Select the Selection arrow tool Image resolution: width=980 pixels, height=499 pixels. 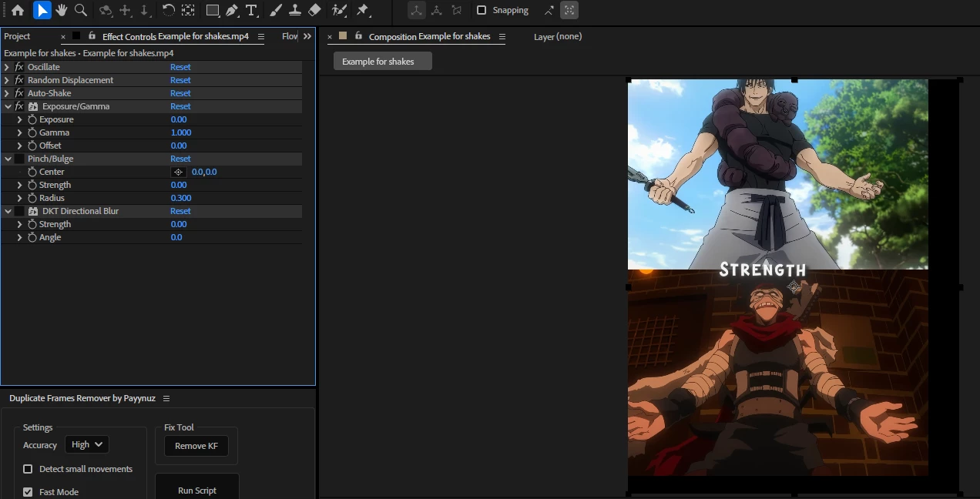click(42, 11)
